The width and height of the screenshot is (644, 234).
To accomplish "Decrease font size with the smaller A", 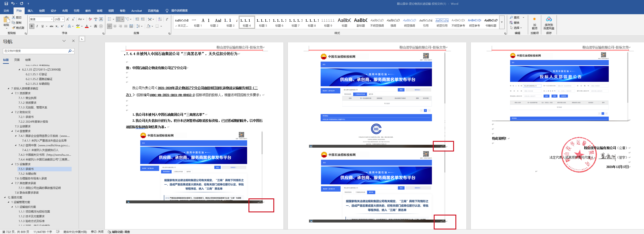I will pyautogui.click(x=73, y=19).
